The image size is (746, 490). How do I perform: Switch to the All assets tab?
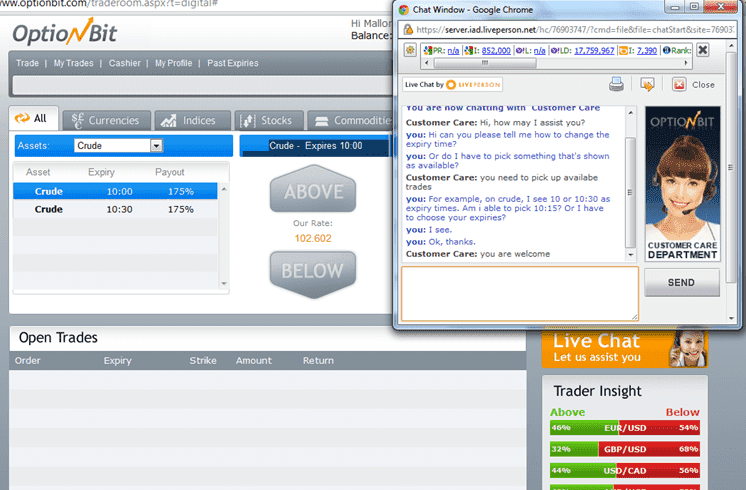pyautogui.click(x=34, y=118)
